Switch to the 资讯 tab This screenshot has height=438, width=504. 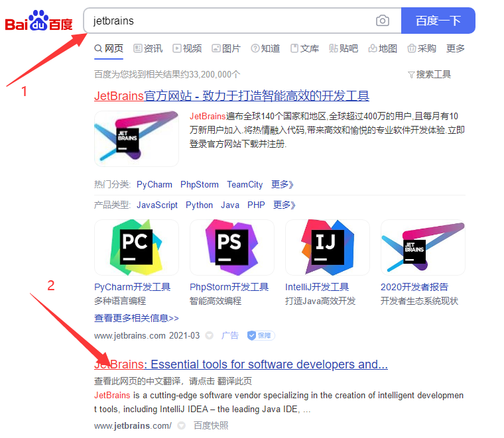point(148,48)
